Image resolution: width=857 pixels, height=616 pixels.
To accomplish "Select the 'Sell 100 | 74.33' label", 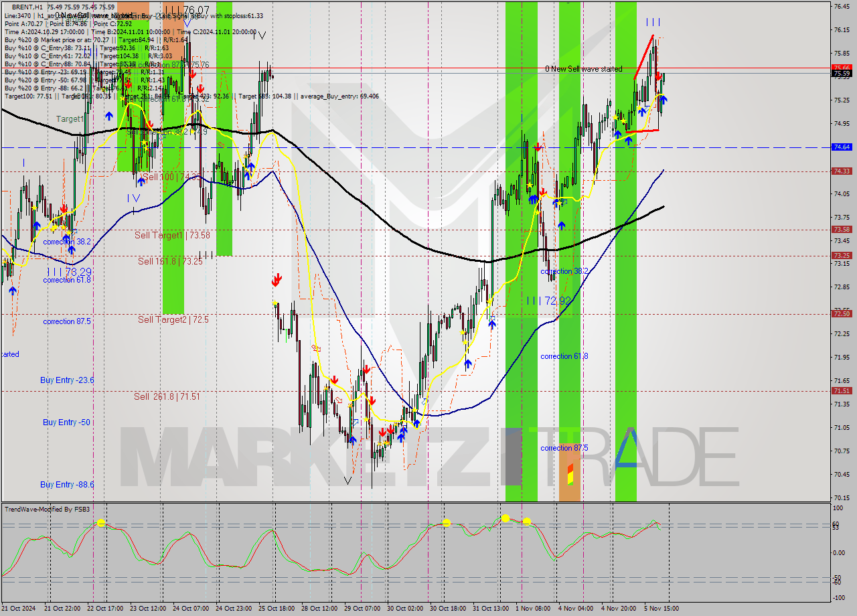I will click(171, 177).
